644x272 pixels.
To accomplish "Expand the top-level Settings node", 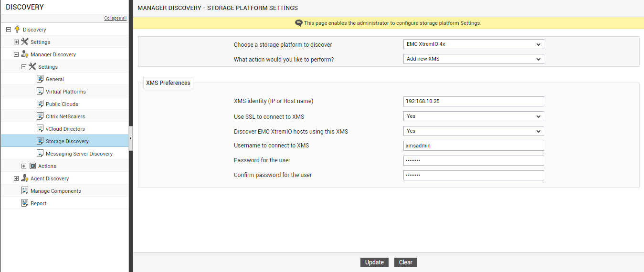I will tap(16, 42).
